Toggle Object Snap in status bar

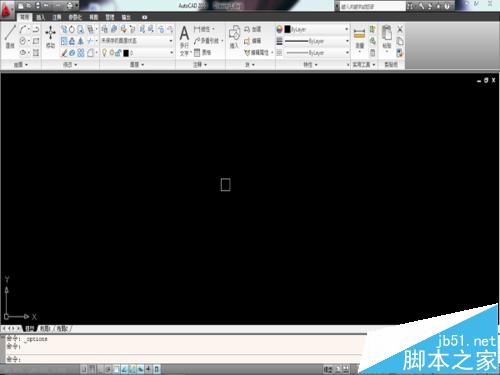click(x=116, y=369)
